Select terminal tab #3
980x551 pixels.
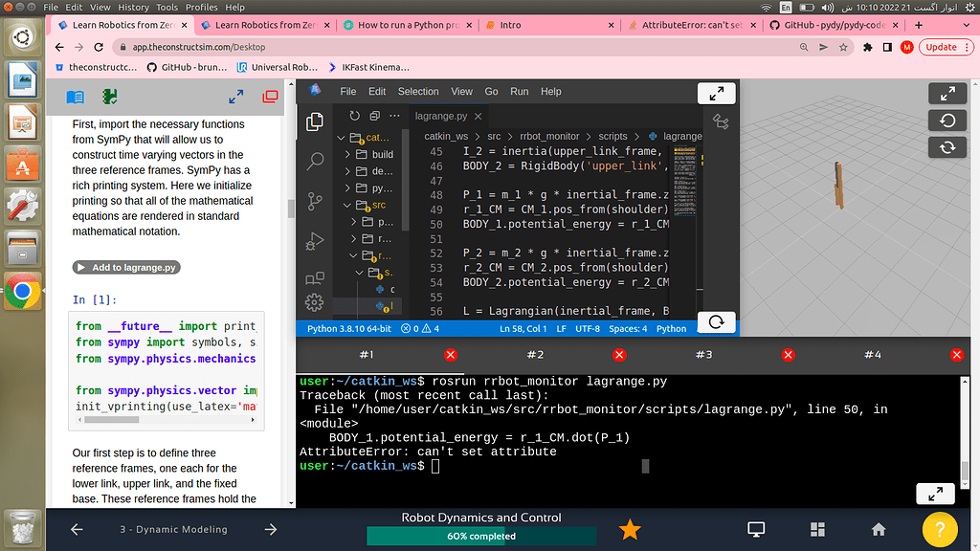[x=703, y=355]
